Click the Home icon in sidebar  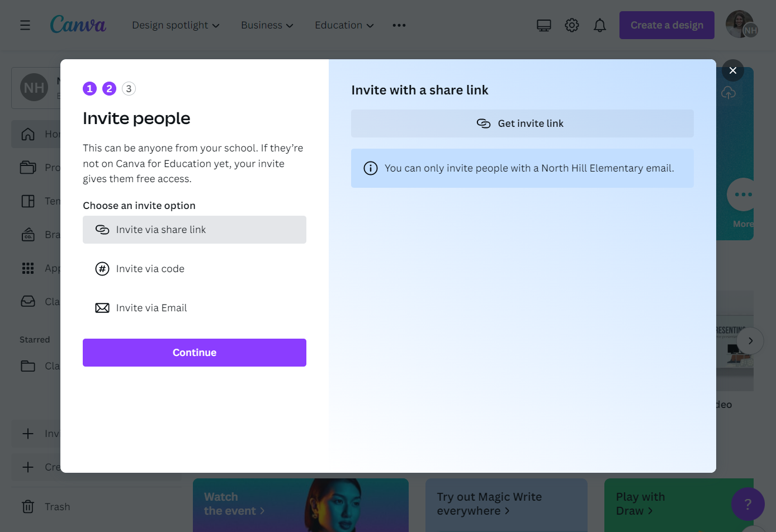pos(28,134)
